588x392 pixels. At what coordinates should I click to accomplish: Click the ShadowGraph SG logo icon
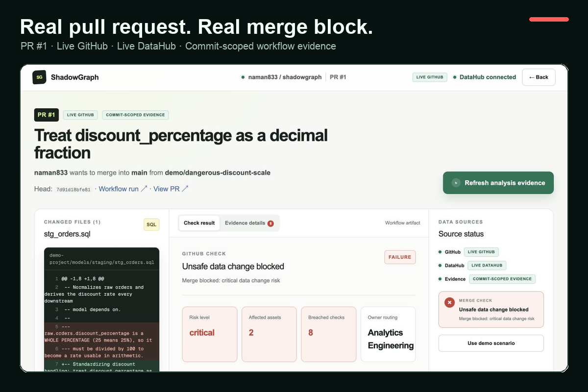[39, 77]
